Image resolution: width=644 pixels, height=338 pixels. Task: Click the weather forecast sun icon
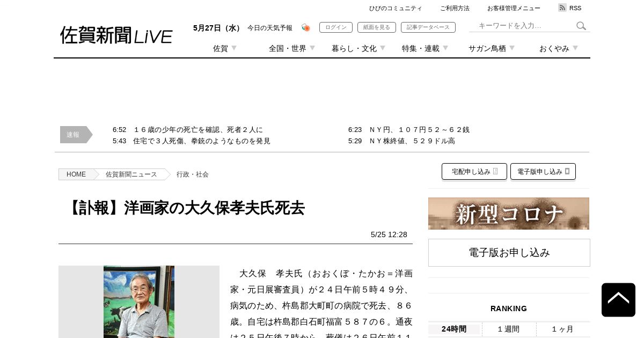coord(306,27)
